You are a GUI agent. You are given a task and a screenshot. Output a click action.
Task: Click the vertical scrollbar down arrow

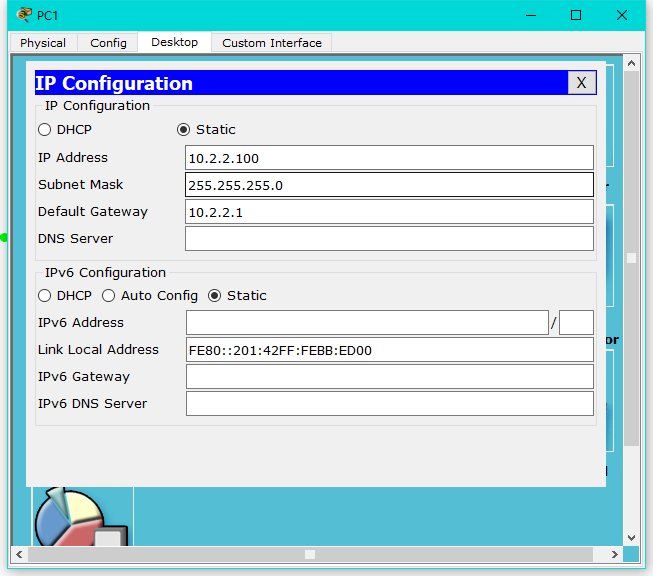(631, 538)
